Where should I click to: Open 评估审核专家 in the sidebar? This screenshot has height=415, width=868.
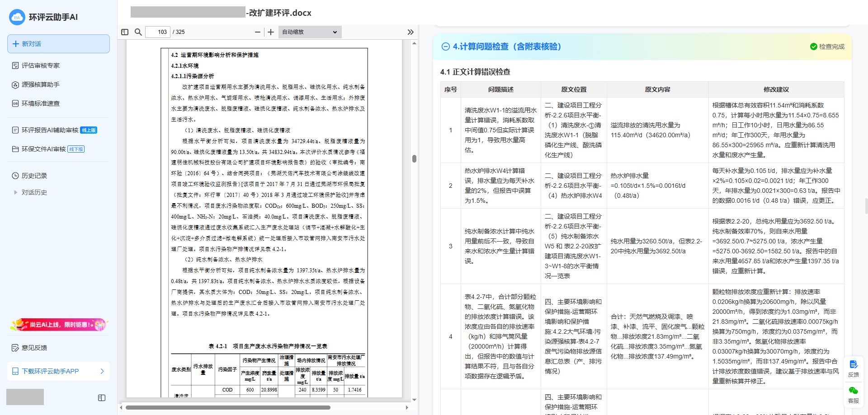point(41,65)
